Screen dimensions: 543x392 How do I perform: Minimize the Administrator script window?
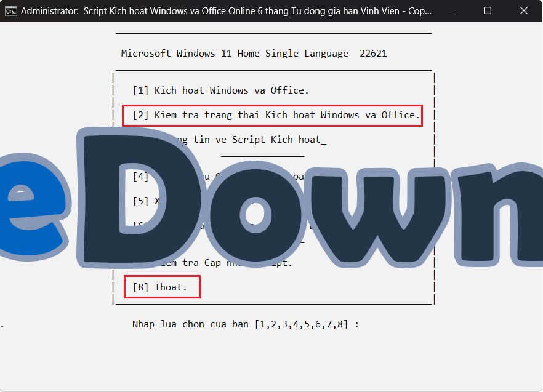[454, 11]
